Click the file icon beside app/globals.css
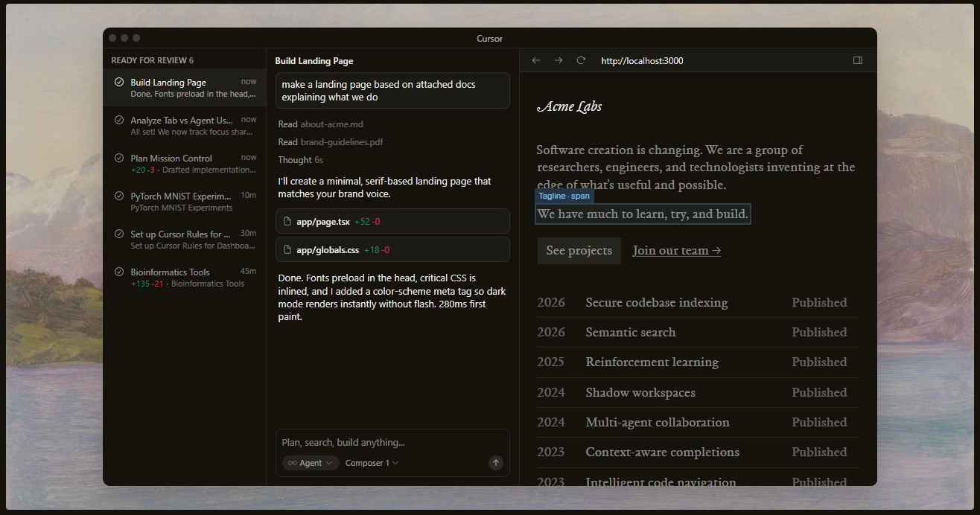The image size is (980, 515). [x=287, y=250]
